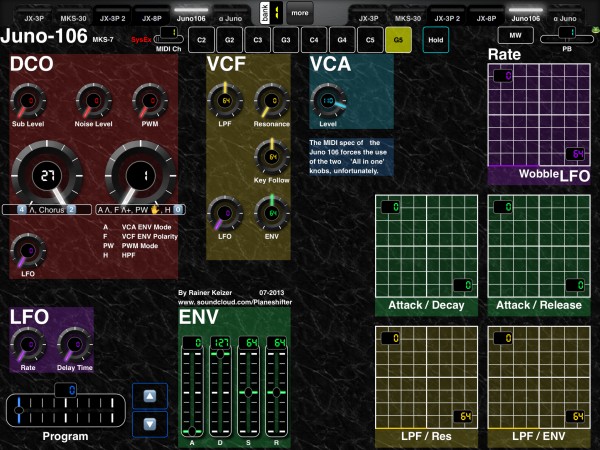This screenshot has width=600, height=450.
Task: Click the more button next to bank
Action: click(x=300, y=13)
